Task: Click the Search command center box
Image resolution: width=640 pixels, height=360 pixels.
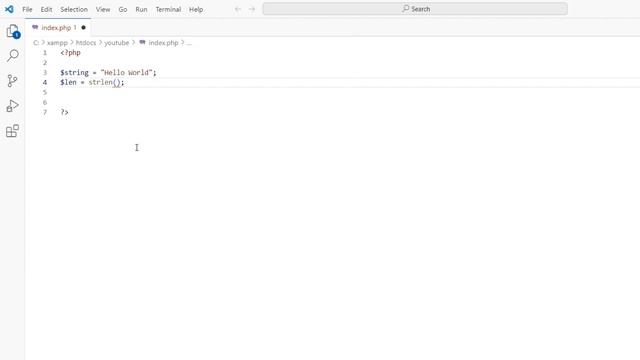Action: pos(415,9)
